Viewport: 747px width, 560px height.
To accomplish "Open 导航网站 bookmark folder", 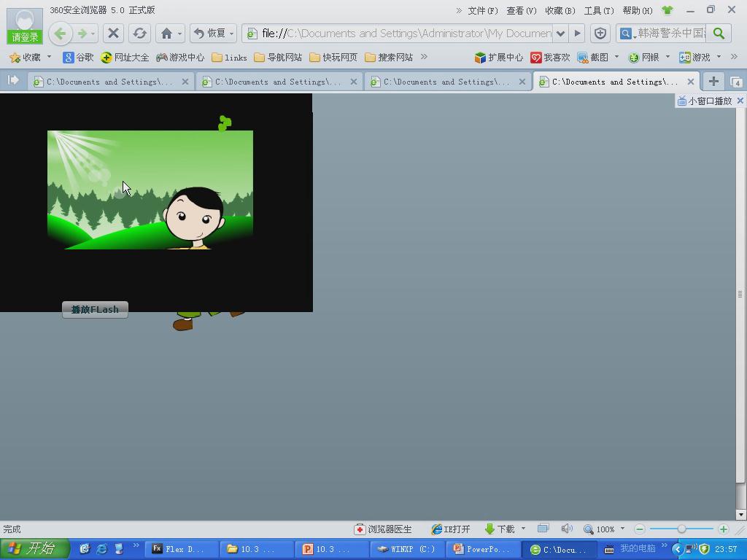I will [x=278, y=58].
